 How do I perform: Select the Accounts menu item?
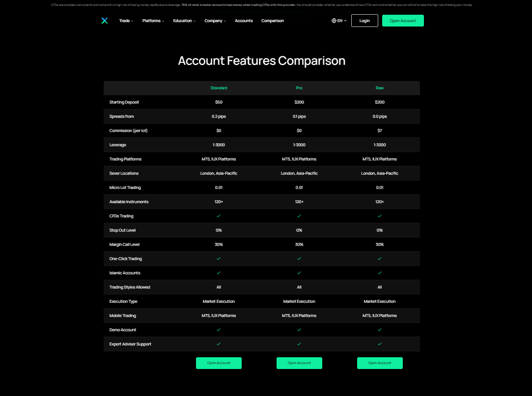click(244, 21)
